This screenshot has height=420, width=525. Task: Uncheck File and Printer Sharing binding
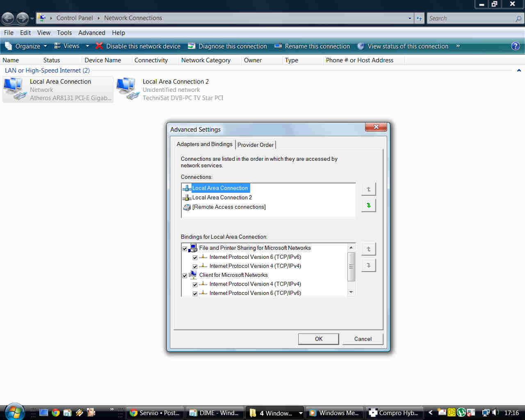tap(185, 249)
